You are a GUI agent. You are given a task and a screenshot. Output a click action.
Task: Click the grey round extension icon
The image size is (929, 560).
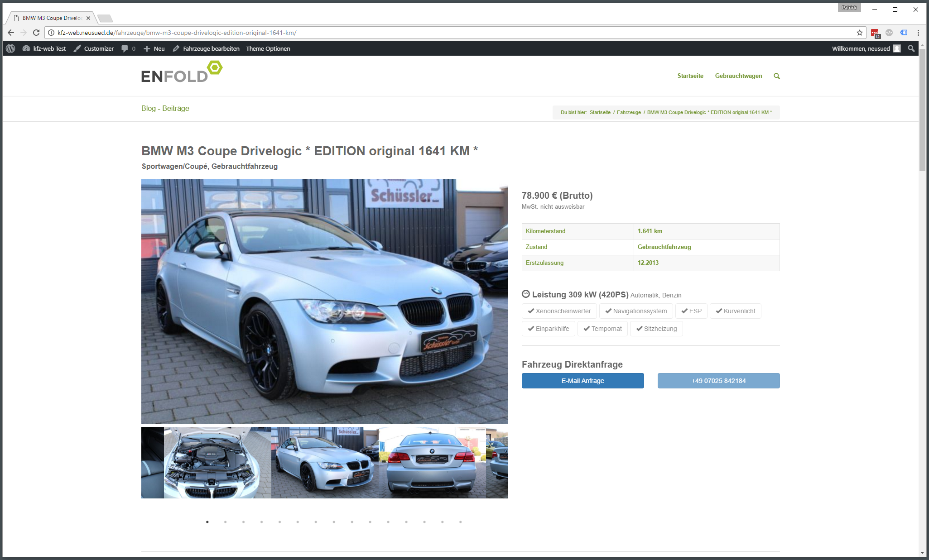coord(889,33)
